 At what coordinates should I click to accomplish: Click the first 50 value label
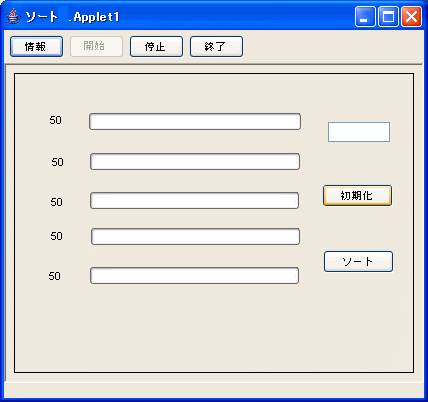(x=55, y=120)
